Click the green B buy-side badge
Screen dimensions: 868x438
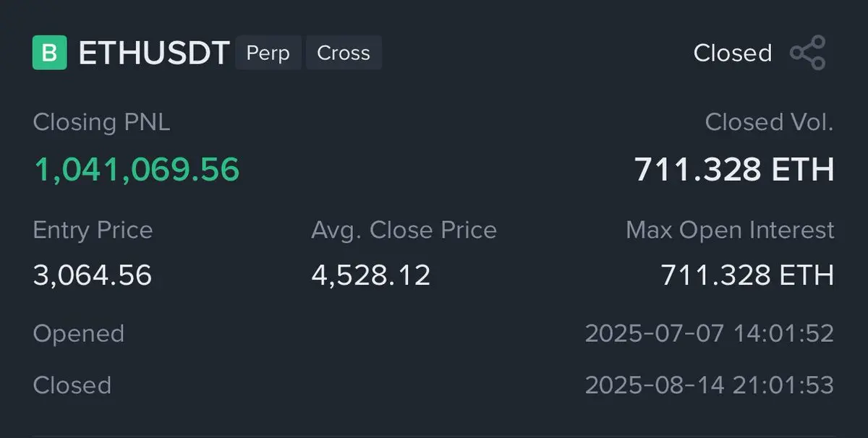(50, 53)
